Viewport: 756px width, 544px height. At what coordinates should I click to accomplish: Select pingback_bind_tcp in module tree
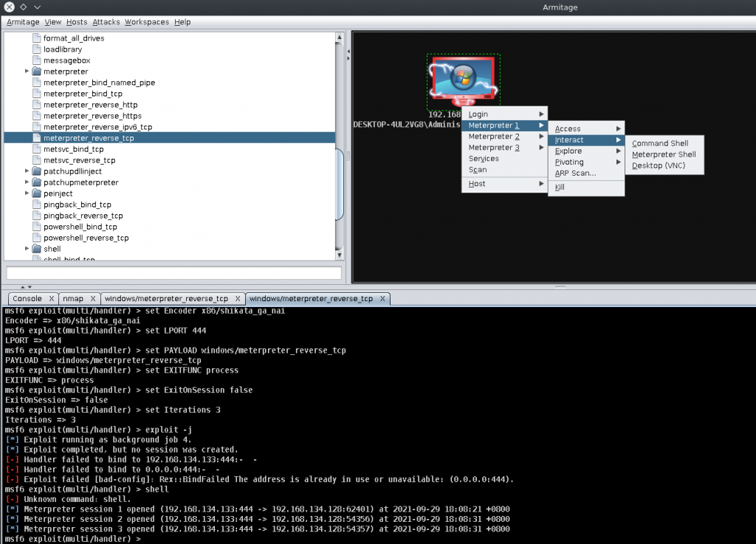[78, 204]
